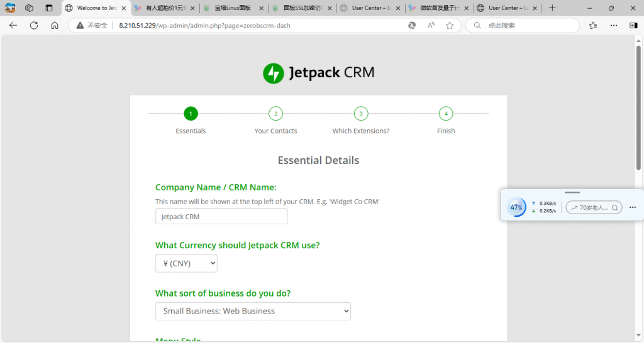Click the 'Company Name / CRM Name:' label

216,187
